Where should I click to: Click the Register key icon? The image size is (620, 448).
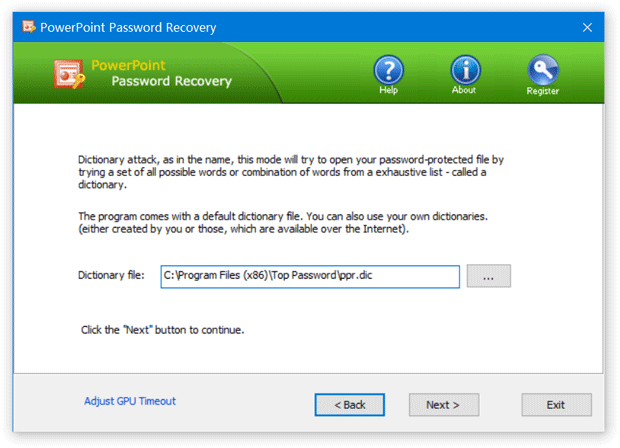point(542,70)
